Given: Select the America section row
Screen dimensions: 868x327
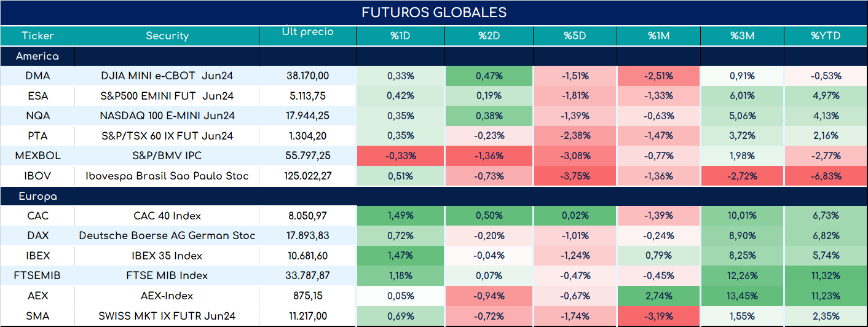Looking at the screenshot, I should [434, 56].
